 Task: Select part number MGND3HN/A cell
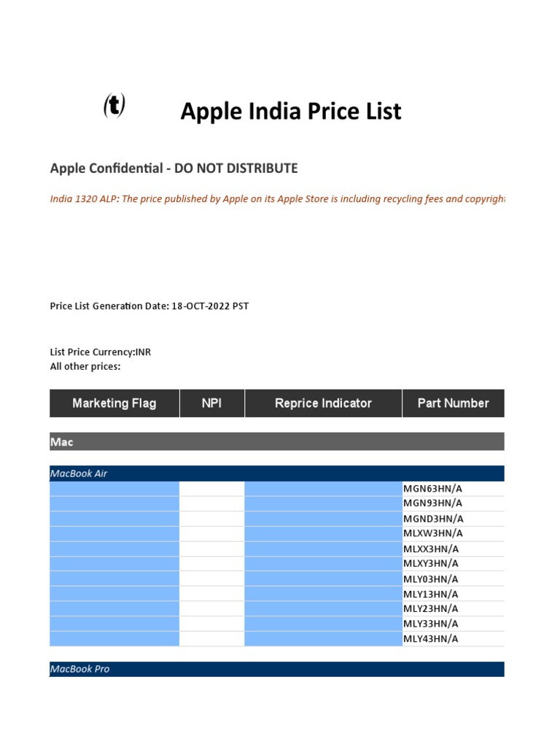pyautogui.click(x=433, y=519)
